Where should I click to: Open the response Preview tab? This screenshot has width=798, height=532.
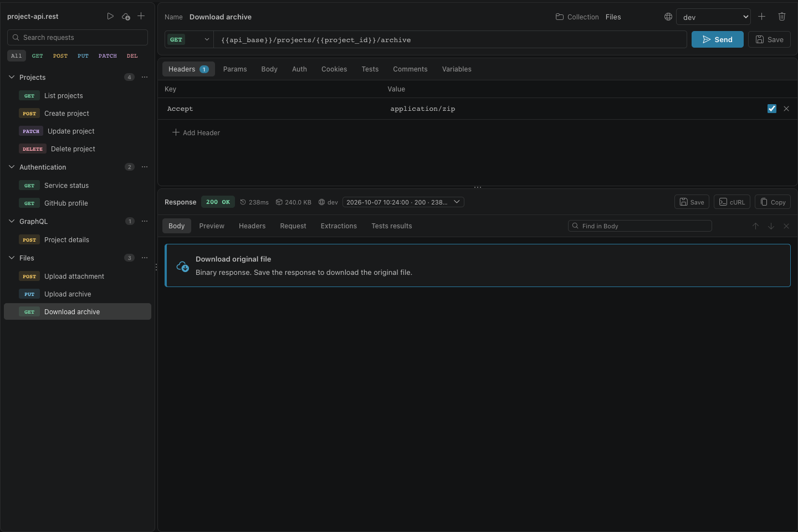[x=212, y=226]
